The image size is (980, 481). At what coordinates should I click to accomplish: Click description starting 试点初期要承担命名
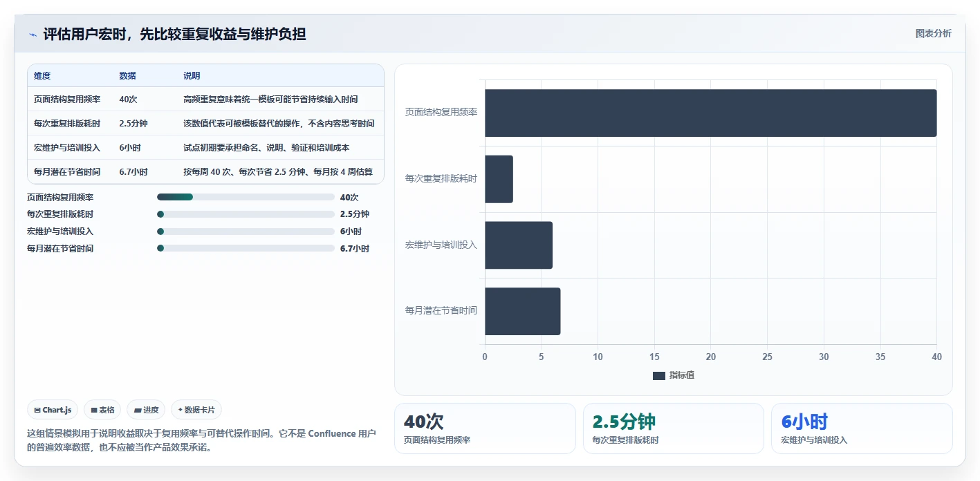266,148
